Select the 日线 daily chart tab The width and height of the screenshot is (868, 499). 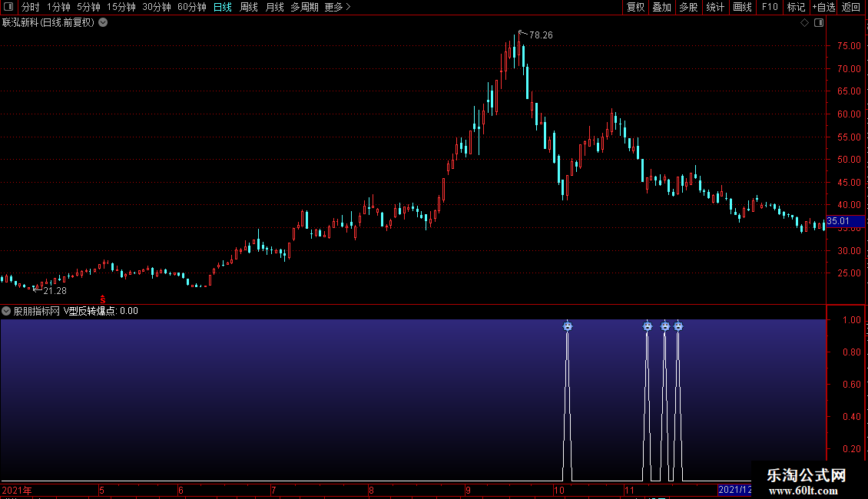point(223,7)
